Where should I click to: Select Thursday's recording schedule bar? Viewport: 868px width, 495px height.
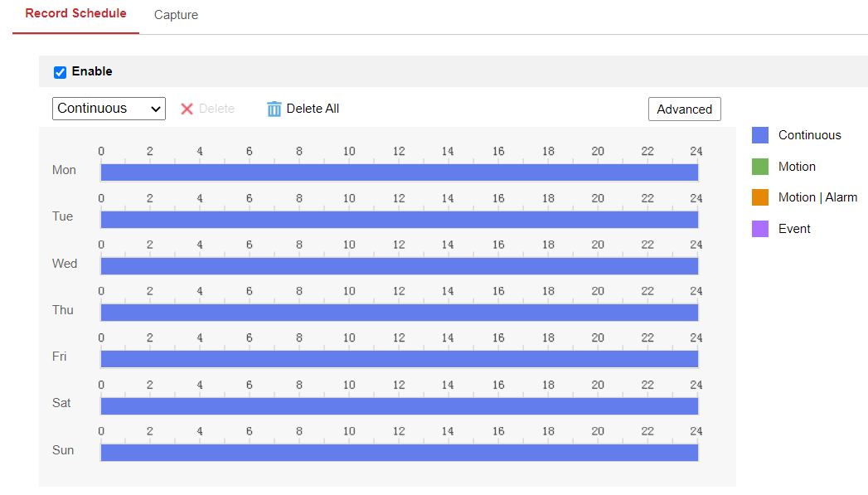click(399, 312)
